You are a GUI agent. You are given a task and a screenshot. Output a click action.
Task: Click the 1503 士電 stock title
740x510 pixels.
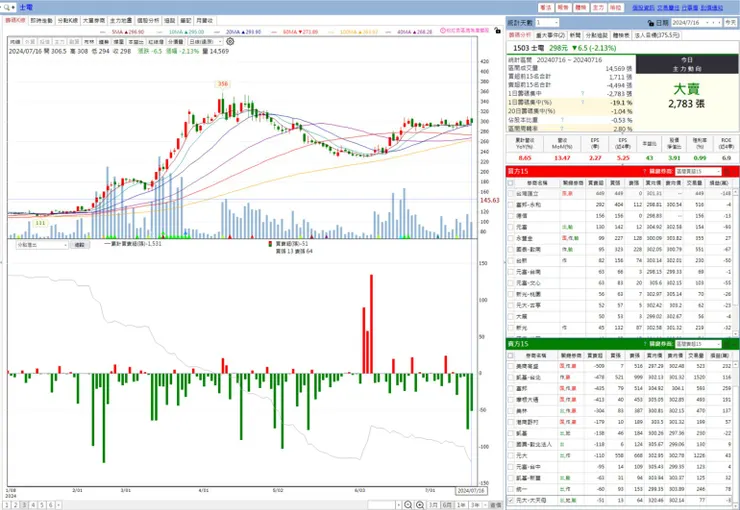[529, 48]
